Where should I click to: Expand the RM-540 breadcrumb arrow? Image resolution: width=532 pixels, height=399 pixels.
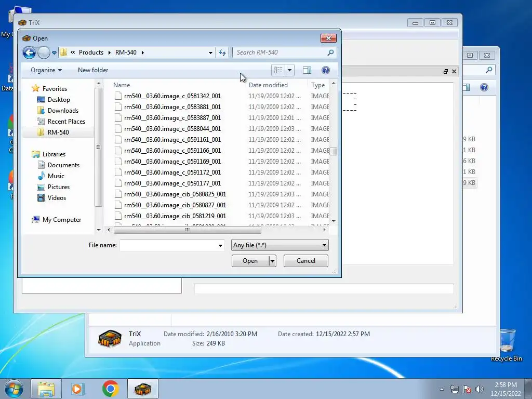[142, 52]
